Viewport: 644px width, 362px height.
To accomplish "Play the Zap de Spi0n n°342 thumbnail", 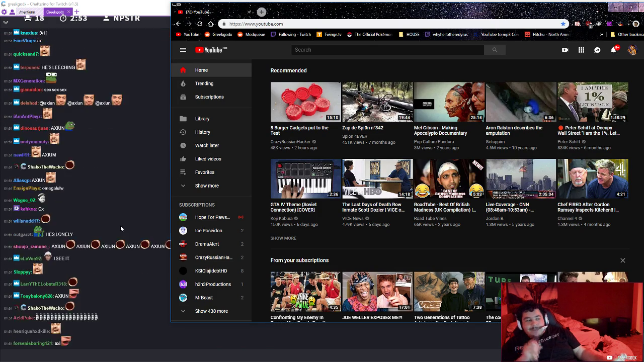I will (377, 102).
